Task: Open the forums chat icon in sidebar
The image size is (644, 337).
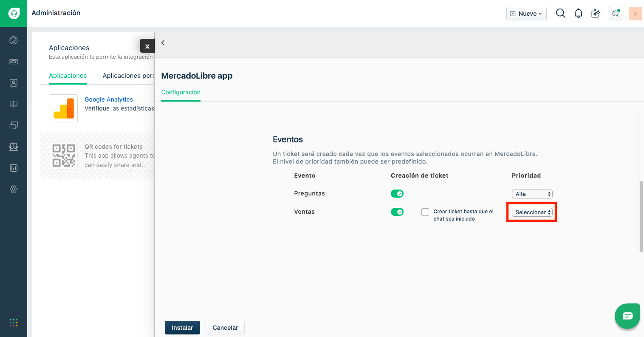Action: coord(14,125)
